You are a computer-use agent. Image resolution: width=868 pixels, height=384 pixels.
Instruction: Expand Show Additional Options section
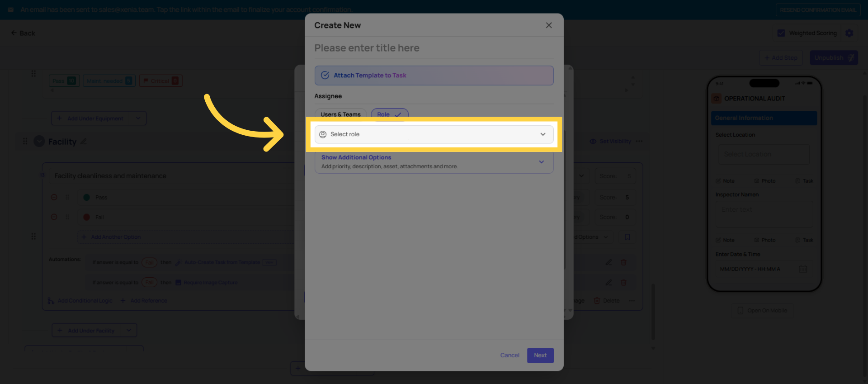coord(434,162)
